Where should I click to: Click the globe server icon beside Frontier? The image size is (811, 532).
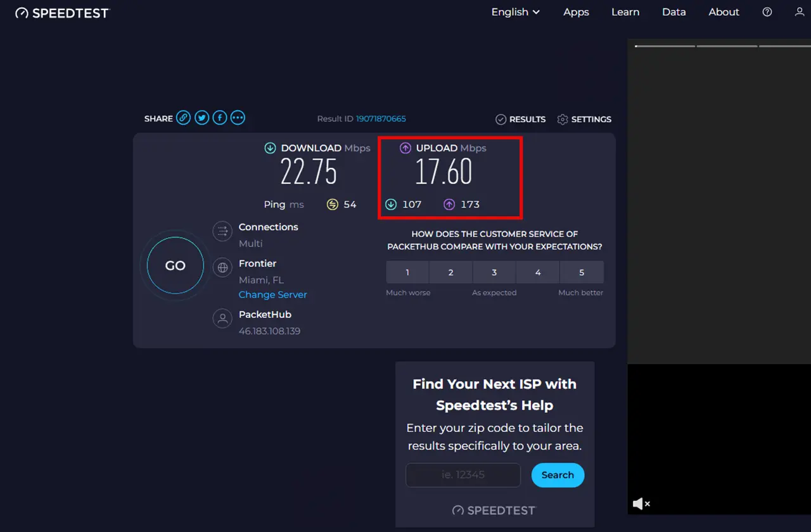(x=222, y=267)
